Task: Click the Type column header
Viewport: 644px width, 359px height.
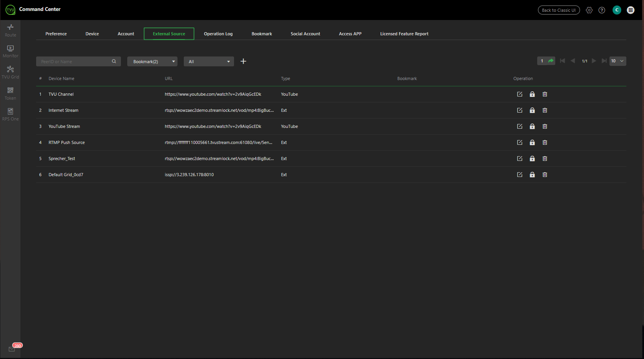Action: (285, 78)
